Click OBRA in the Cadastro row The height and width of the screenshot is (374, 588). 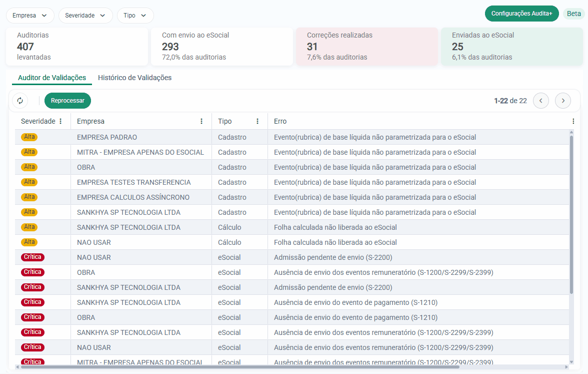[86, 167]
